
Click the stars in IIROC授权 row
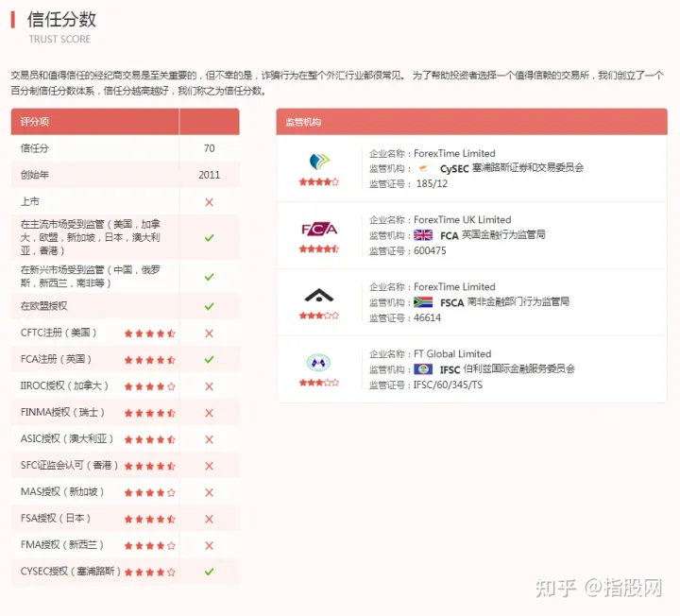pos(149,386)
